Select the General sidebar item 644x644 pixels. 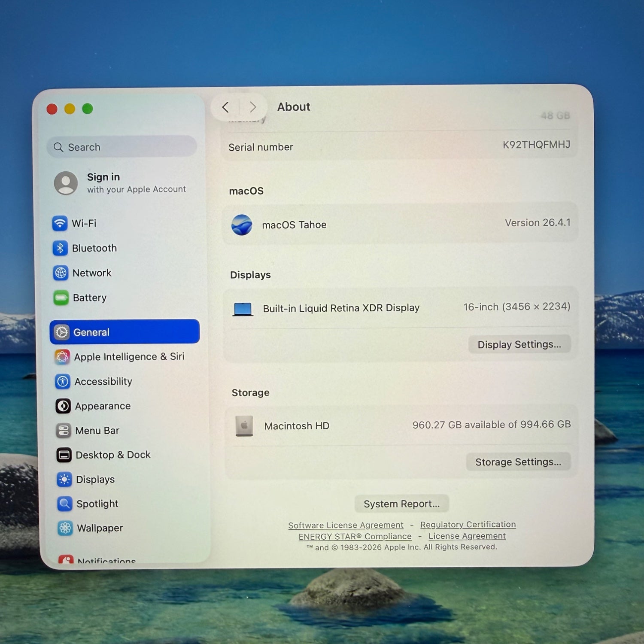pos(125,332)
